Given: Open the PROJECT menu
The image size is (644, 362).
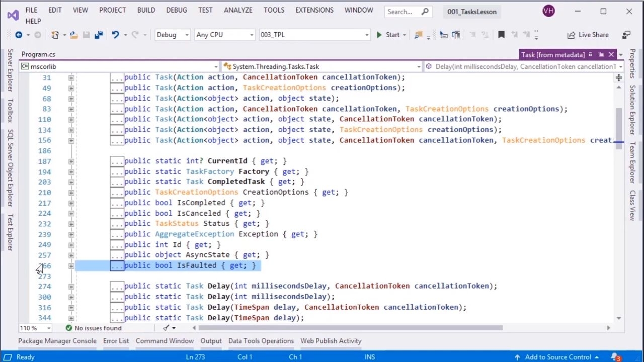Looking at the screenshot, I should pos(112,10).
